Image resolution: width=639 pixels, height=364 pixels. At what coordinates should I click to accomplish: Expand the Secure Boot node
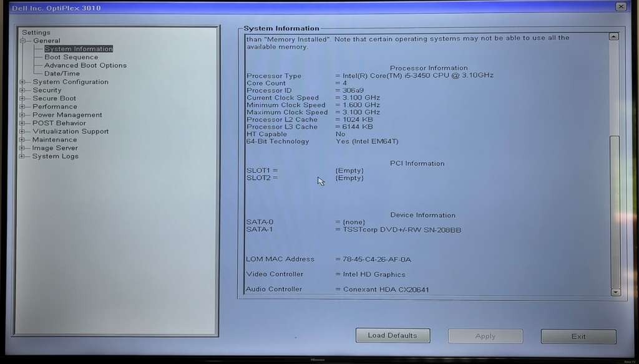coord(22,98)
